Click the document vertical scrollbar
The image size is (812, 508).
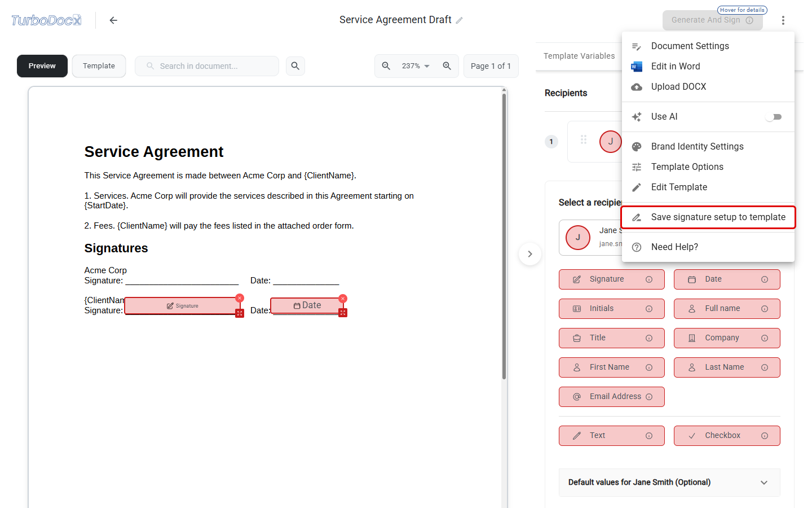point(504,237)
